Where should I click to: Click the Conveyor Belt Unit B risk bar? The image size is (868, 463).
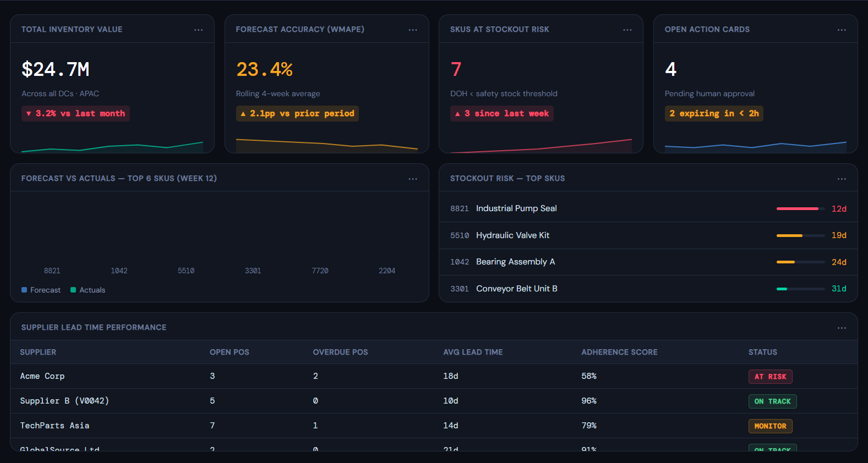coord(801,289)
